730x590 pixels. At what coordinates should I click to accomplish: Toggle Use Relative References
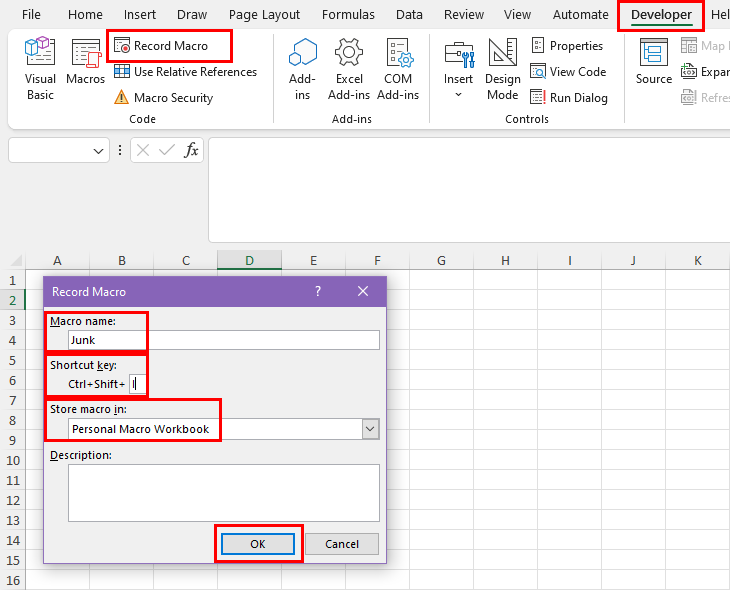point(185,72)
